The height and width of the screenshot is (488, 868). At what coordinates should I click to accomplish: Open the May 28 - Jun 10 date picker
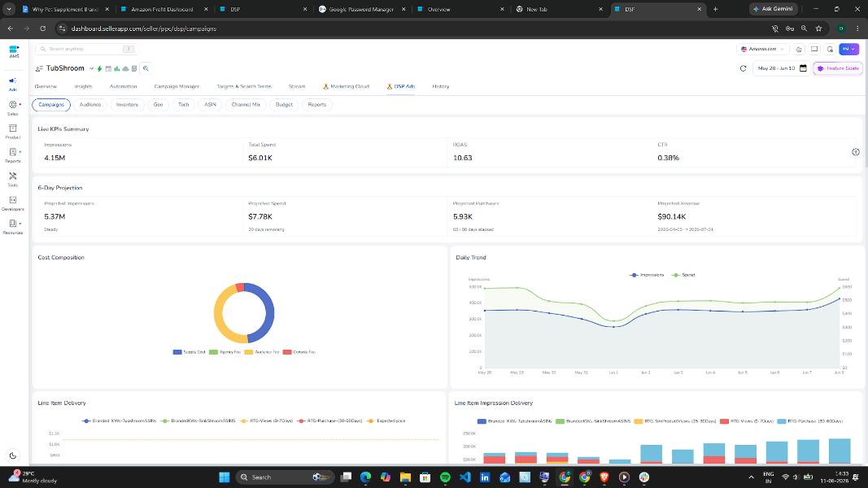click(x=782, y=68)
